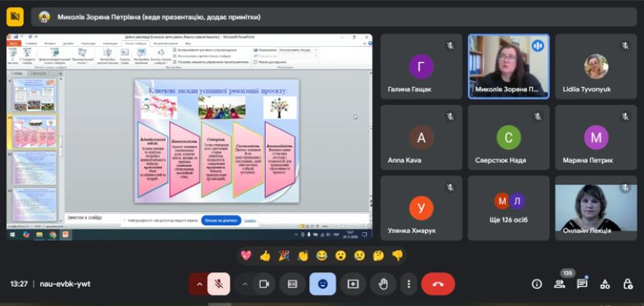Click the Chrome icon in shared taskbar

point(53,235)
